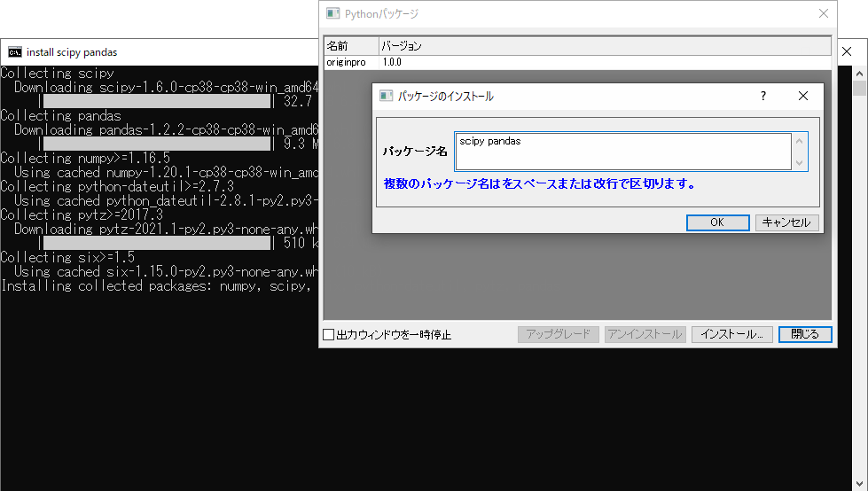Close the パッケージのインストール dialog
868x491 pixels.
[803, 96]
